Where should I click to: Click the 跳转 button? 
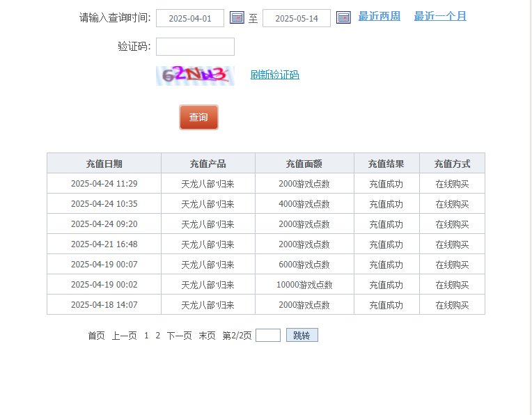coord(302,335)
